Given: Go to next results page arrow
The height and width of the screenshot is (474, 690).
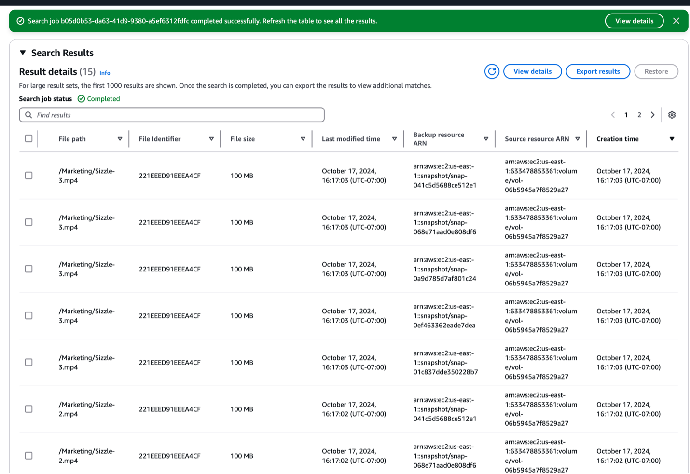Looking at the screenshot, I should 653,115.
